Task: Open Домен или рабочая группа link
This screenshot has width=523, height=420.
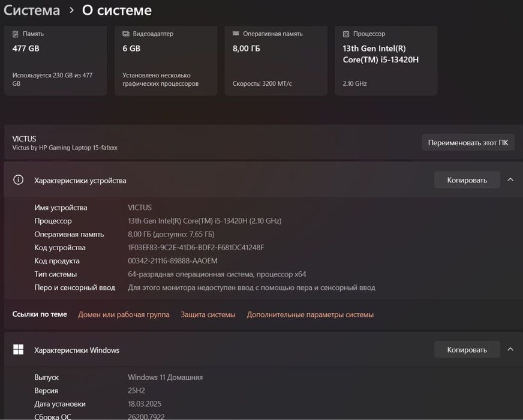Action: point(124,314)
